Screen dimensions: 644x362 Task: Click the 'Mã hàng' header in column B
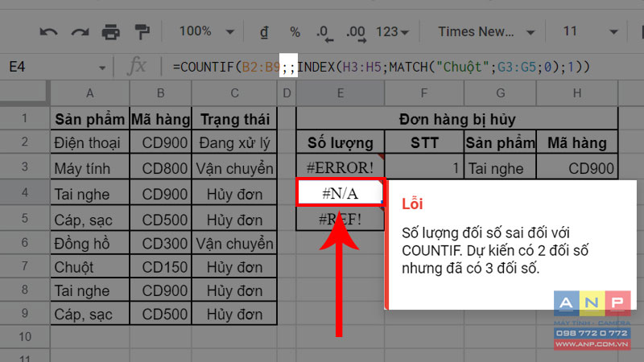pos(160,119)
